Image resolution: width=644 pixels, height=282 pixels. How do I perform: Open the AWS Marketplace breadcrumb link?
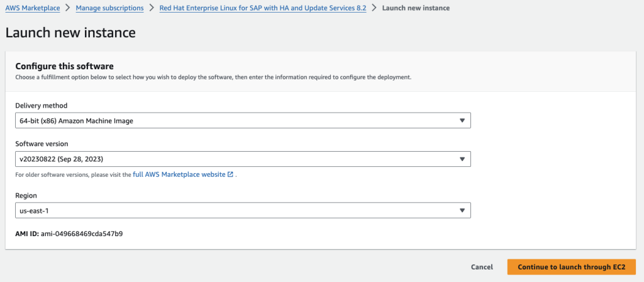33,8
